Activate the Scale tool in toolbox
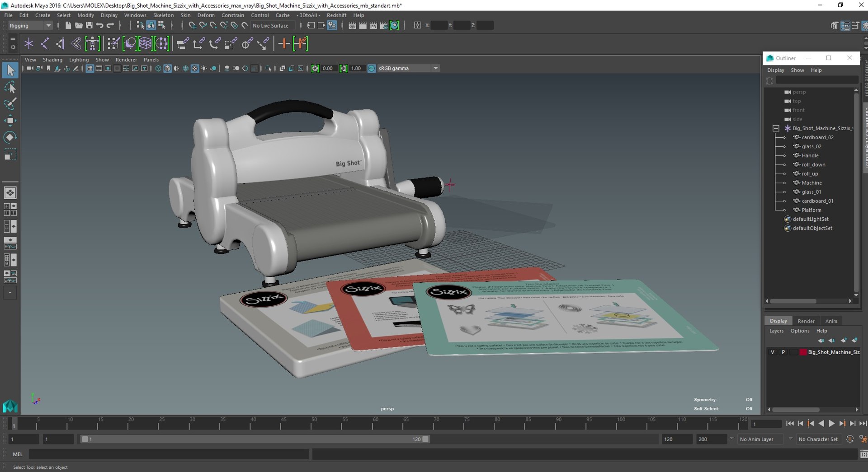Screen dimensions: 868x472 tap(10, 154)
